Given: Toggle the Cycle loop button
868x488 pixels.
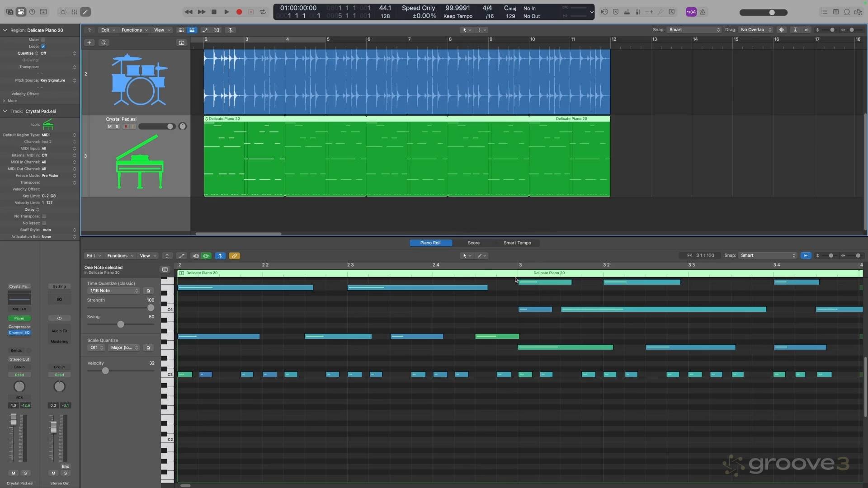Looking at the screenshot, I should (263, 12).
